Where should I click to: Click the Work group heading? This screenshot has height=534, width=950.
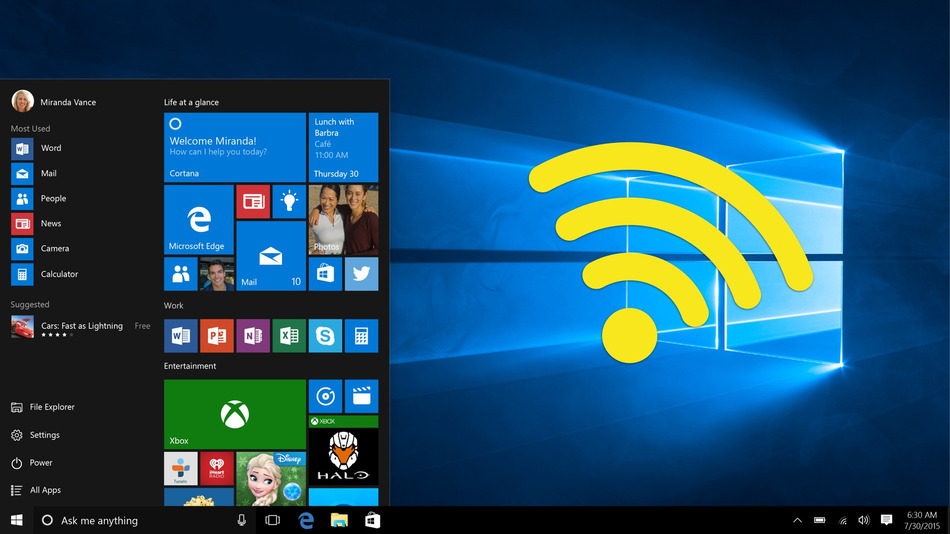tap(173, 305)
